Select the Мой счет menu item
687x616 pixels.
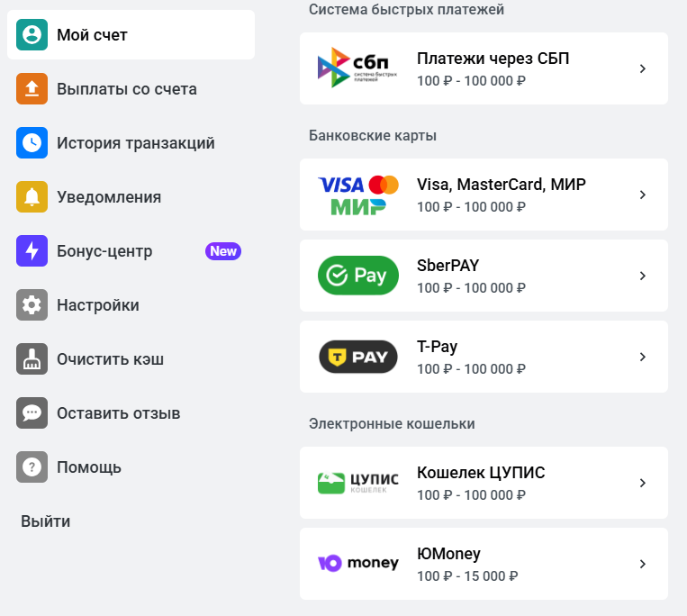coord(131,34)
